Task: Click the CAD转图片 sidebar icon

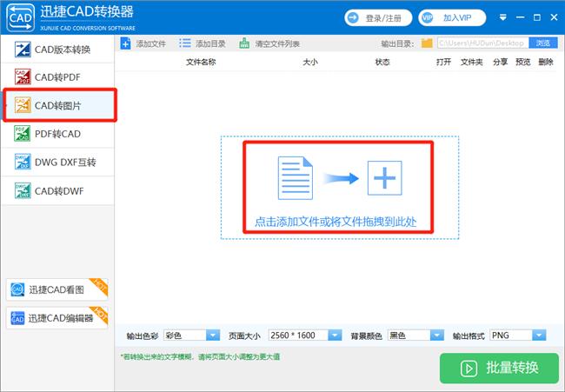Action: pos(23,105)
